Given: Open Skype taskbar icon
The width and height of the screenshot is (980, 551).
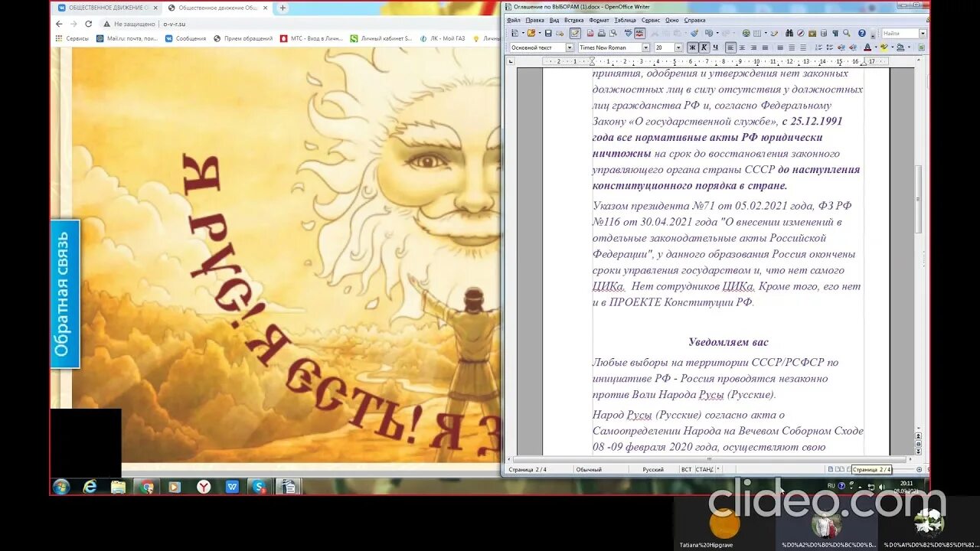Looking at the screenshot, I should point(260,487).
